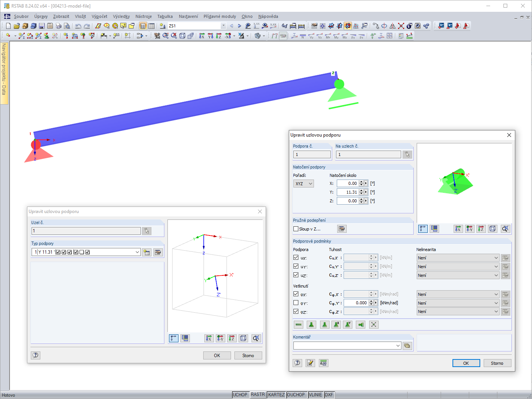The height and width of the screenshot is (399, 532).
Task: Uncheck the uX' support checkbox
Action: (x=296, y=258)
